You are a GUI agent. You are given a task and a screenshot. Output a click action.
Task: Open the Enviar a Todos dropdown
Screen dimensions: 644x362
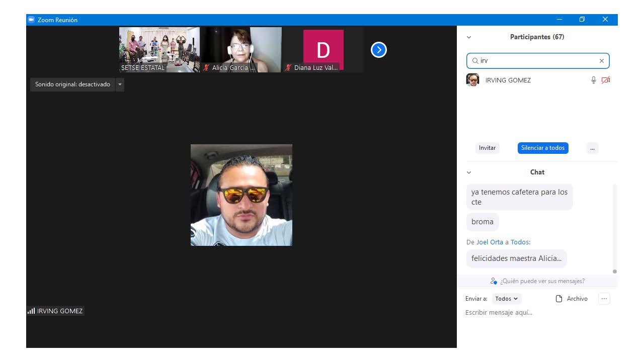point(507,299)
